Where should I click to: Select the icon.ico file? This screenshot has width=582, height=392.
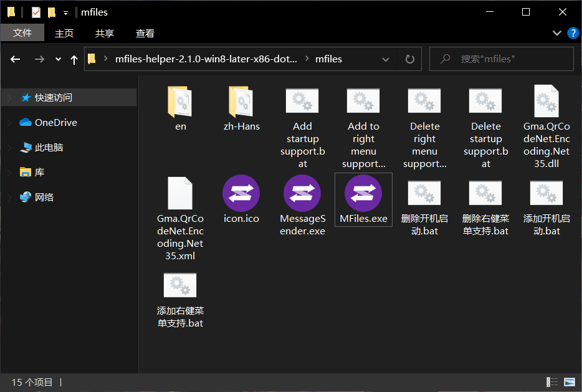241,193
